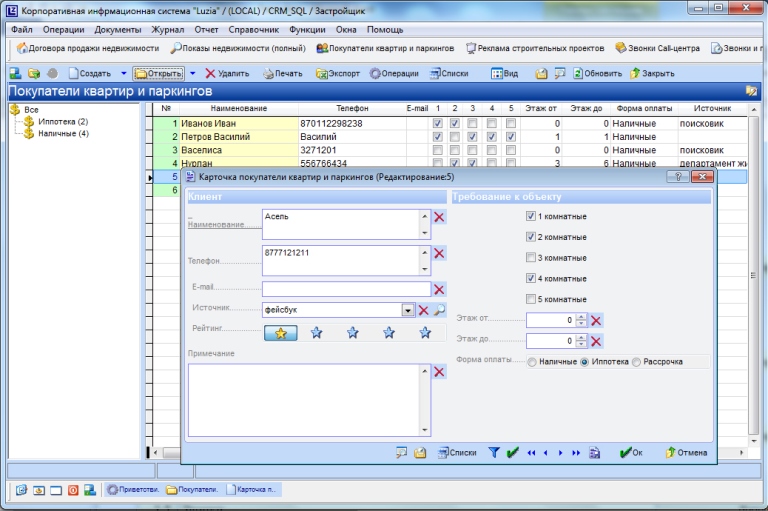Click the Открыть toolbar button
The height and width of the screenshot is (511, 768).
[x=159, y=73]
